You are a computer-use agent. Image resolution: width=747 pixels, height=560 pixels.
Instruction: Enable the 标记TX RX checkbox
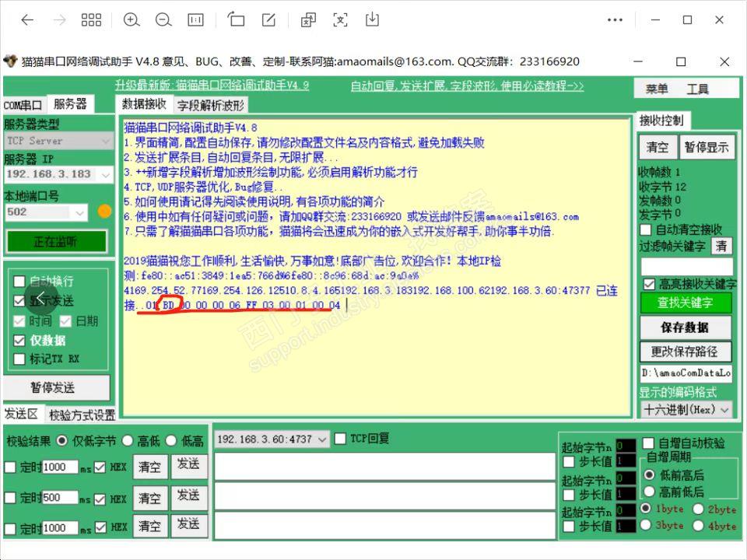19,359
